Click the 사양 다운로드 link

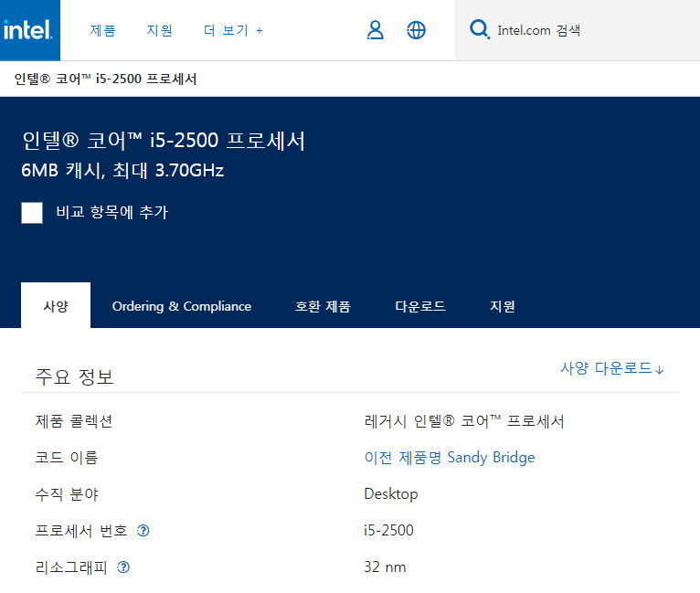click(612, 368)
